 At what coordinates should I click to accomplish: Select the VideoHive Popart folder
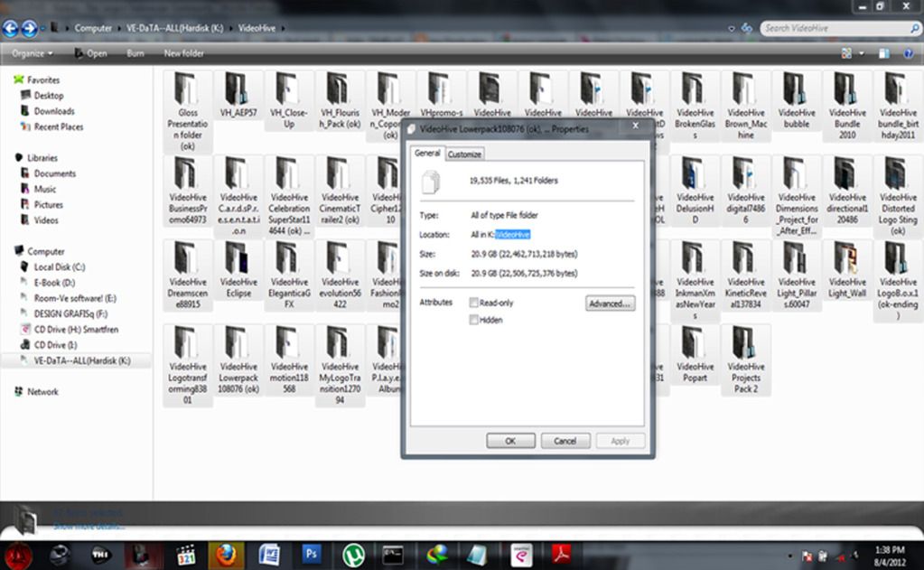695,354
